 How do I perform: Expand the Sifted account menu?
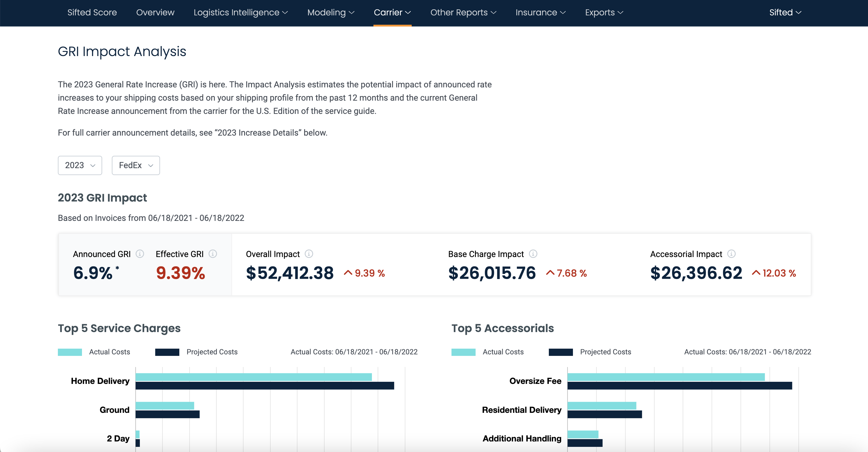785,12
